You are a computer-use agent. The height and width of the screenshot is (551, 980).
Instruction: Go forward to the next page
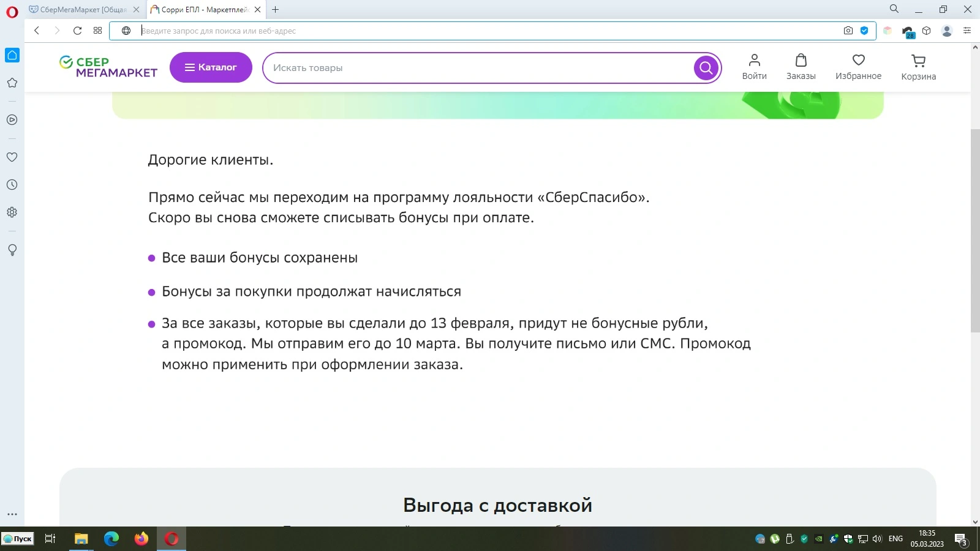pyautogui.click(x=57, y=31)
